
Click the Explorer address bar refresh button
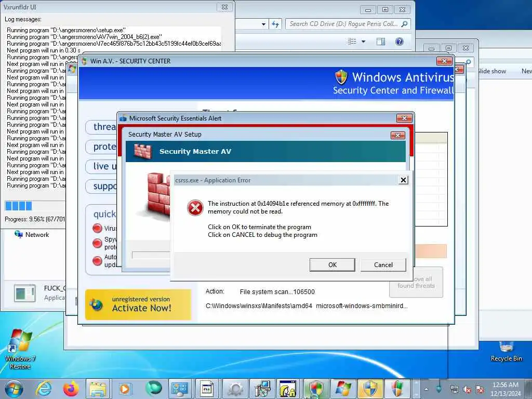(x=275, y=24)
